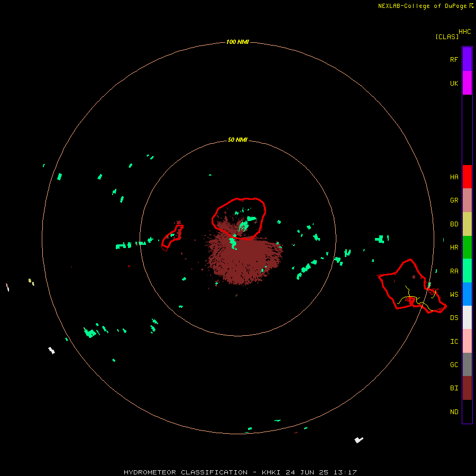476x476 pixels.
Task: Click the HR dark green legend swatch
Action: [467, 248]
